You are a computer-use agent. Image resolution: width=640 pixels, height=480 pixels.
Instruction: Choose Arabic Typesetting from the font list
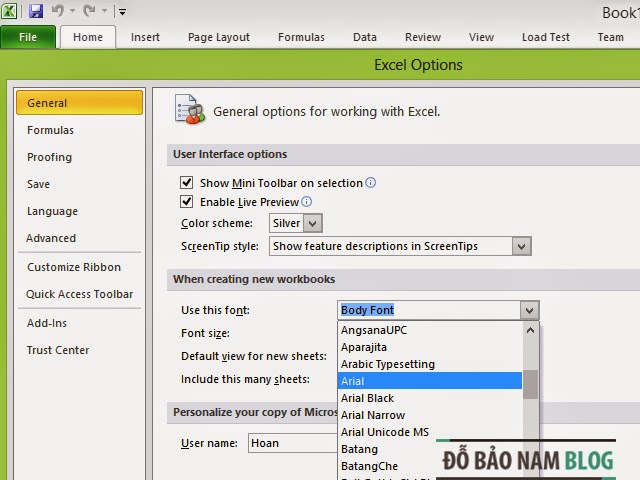[x=430, y=364]
